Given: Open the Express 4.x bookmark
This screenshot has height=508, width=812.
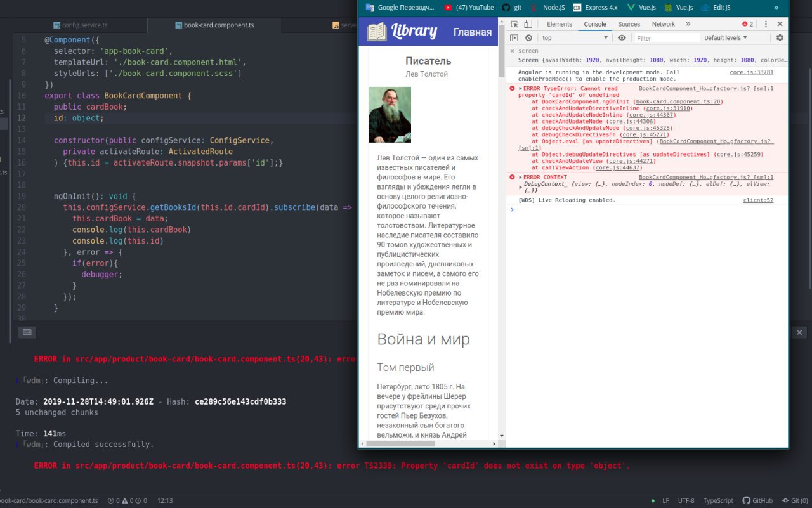Looking at the screenshot, I should (x=595, y=8).
